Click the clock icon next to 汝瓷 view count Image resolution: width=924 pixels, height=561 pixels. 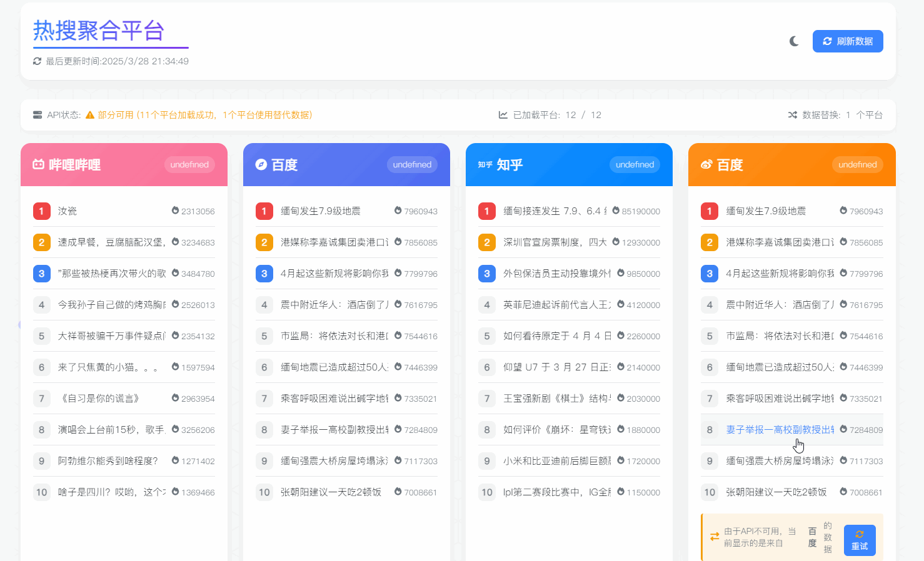(x=175, y=211)
